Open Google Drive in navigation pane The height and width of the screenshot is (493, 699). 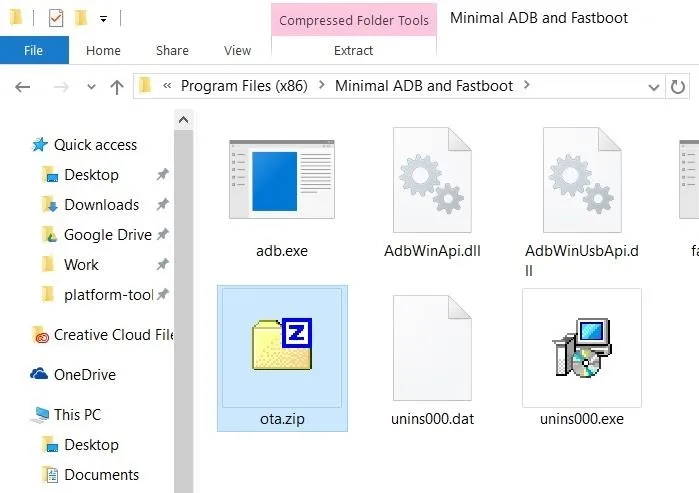[108, 234]
